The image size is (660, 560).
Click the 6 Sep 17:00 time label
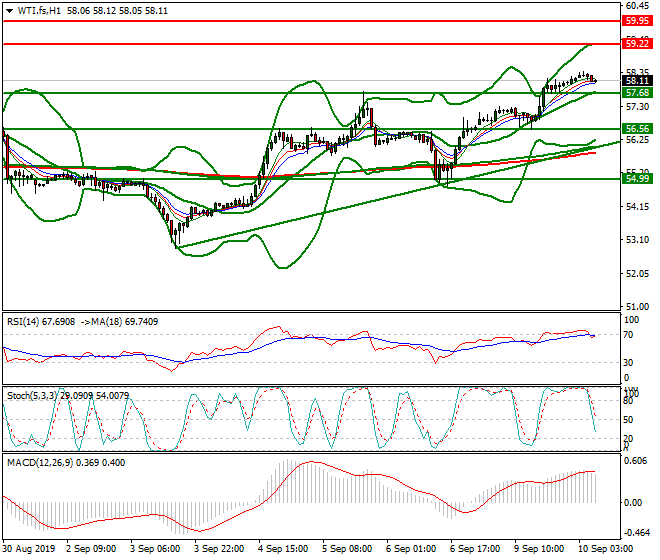pyautogui.click(x=475, y=549)
